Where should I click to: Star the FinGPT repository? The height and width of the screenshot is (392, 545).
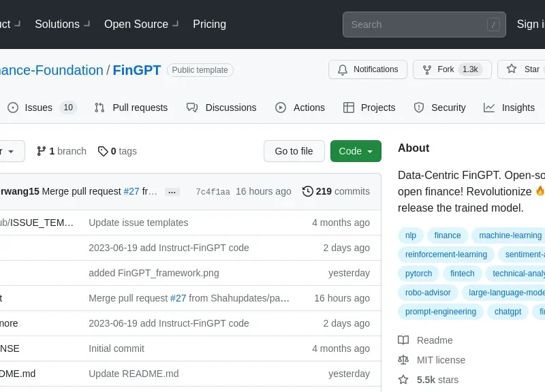tap(523, 69)
